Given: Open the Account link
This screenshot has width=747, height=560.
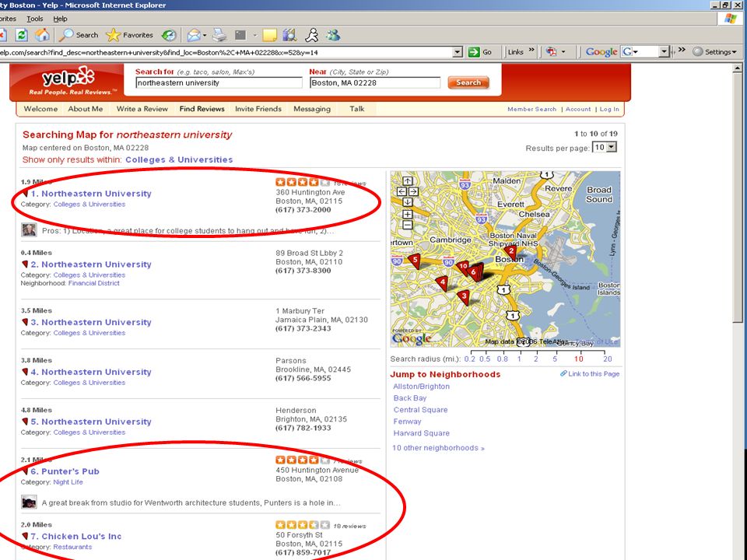Looking at the screenshot, I should (x=578, y=109).
